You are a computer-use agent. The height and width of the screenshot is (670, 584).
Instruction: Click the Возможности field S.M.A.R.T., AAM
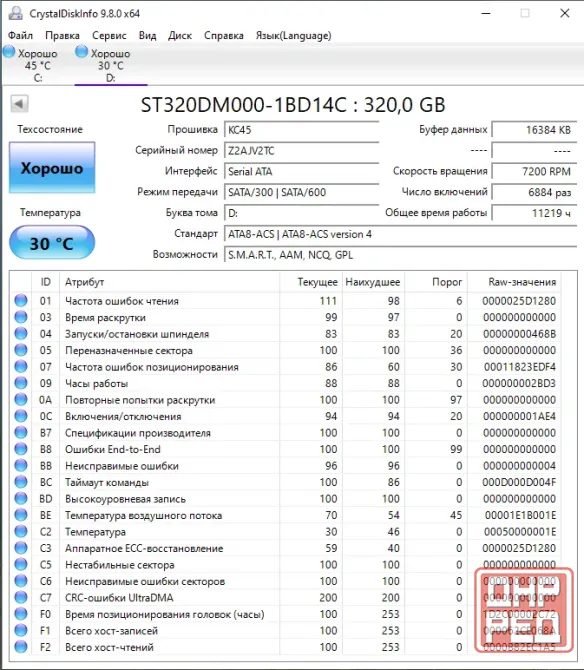point(400,255)
